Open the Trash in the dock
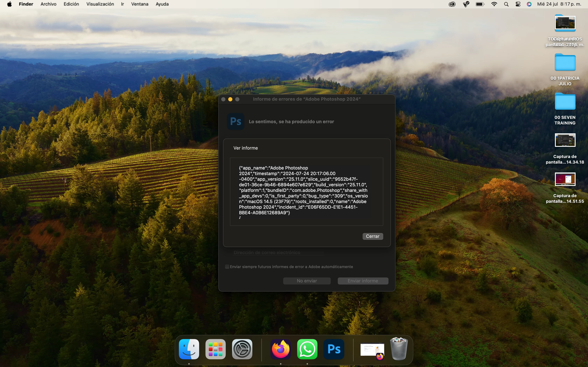This screenshot has width=588, height=367. [x=399, y=349]
